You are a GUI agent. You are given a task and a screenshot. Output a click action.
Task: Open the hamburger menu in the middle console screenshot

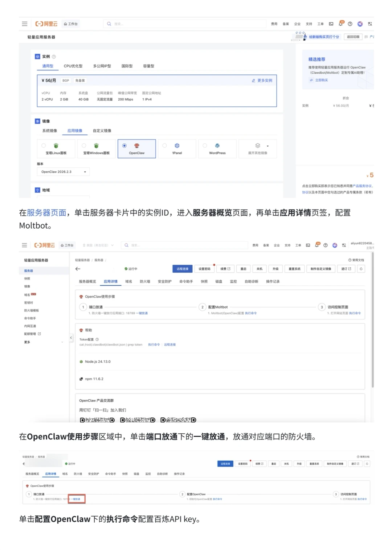[24, 245]
